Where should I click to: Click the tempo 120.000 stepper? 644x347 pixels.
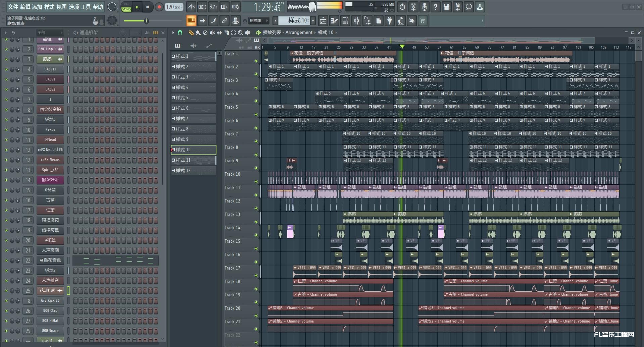174,7
